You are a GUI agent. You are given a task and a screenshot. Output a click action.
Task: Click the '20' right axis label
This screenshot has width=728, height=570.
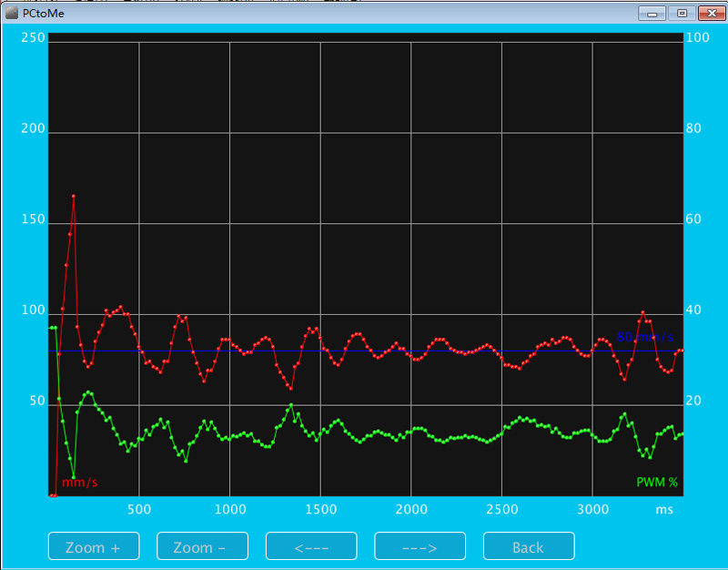pos(693,401)
